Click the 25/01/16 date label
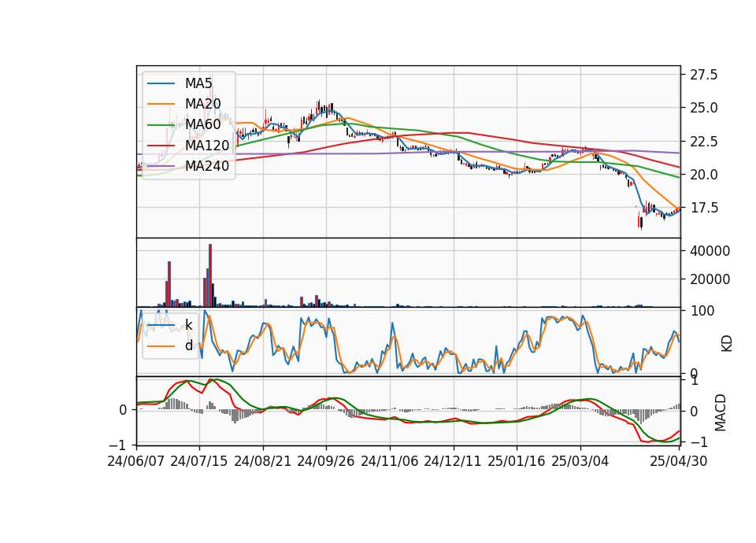This screenshot has height=543, width=756. (x=517, y=462)
